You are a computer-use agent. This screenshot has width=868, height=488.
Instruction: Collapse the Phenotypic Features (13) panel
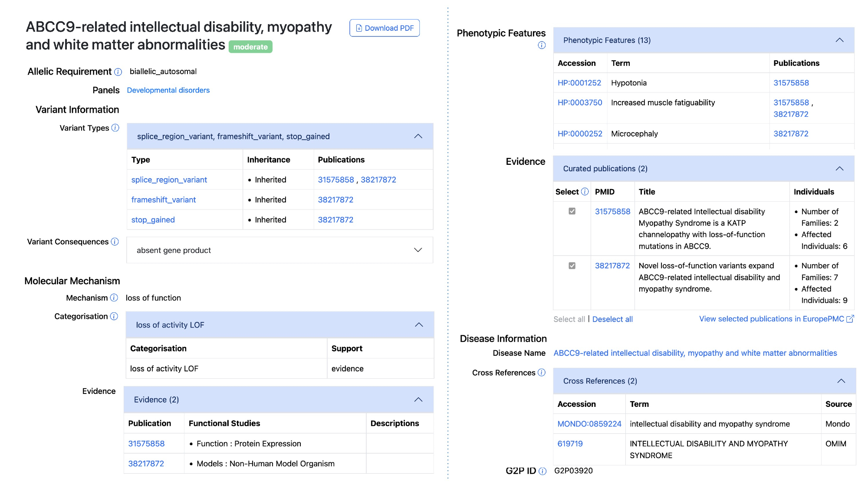(839, 40)
